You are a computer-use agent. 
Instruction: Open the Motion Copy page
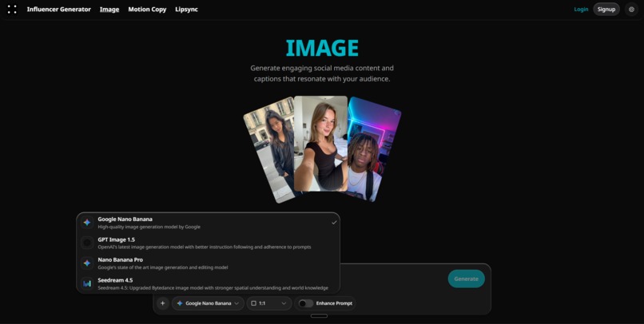(x=147, y=9)
